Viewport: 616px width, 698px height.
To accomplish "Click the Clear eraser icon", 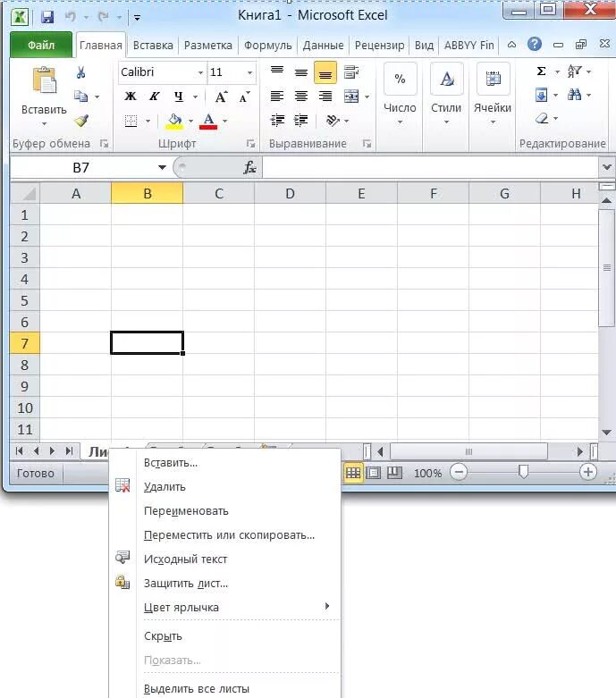I will point(542,118).
